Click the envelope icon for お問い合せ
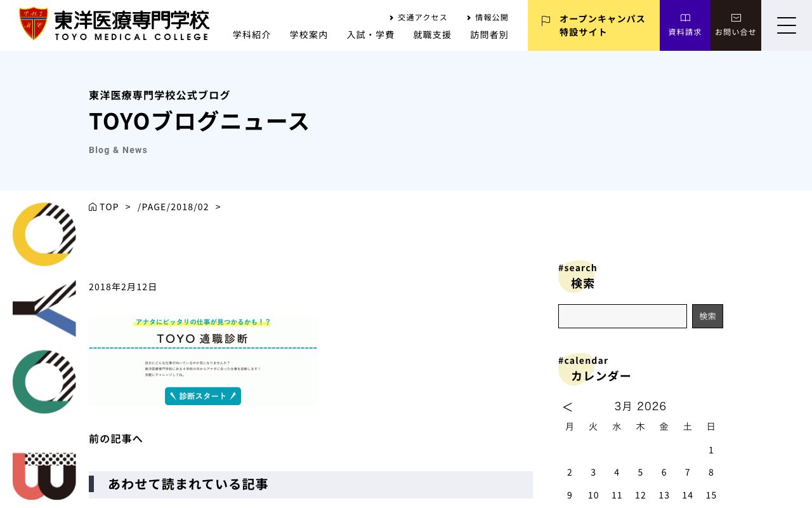This screenshot has width=812, height=508. click(736, 18)
